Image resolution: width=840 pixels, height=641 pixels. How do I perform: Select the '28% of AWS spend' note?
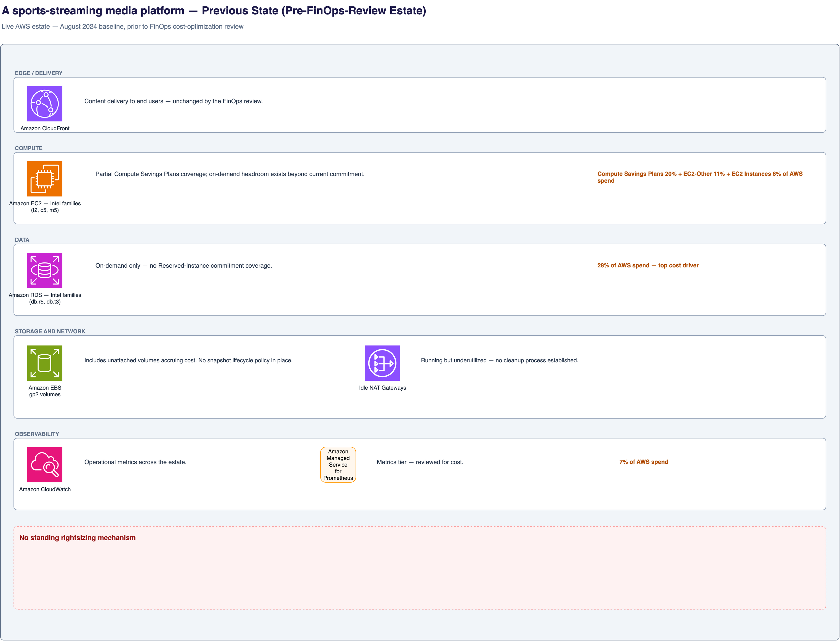click(648, 265)
